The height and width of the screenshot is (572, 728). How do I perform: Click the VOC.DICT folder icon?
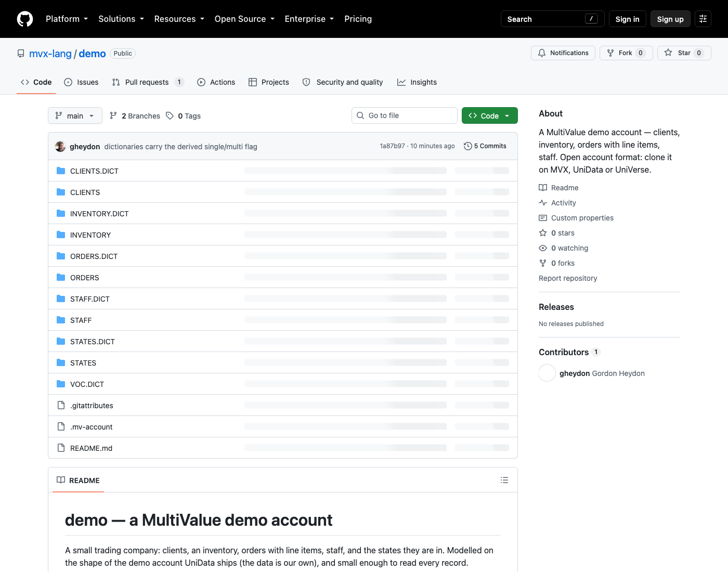click(x=61, y=384)
